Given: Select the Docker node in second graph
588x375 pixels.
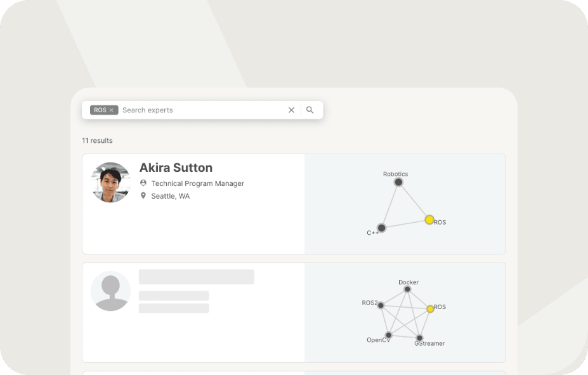Looking at the screenshot, I should [407, 289].
